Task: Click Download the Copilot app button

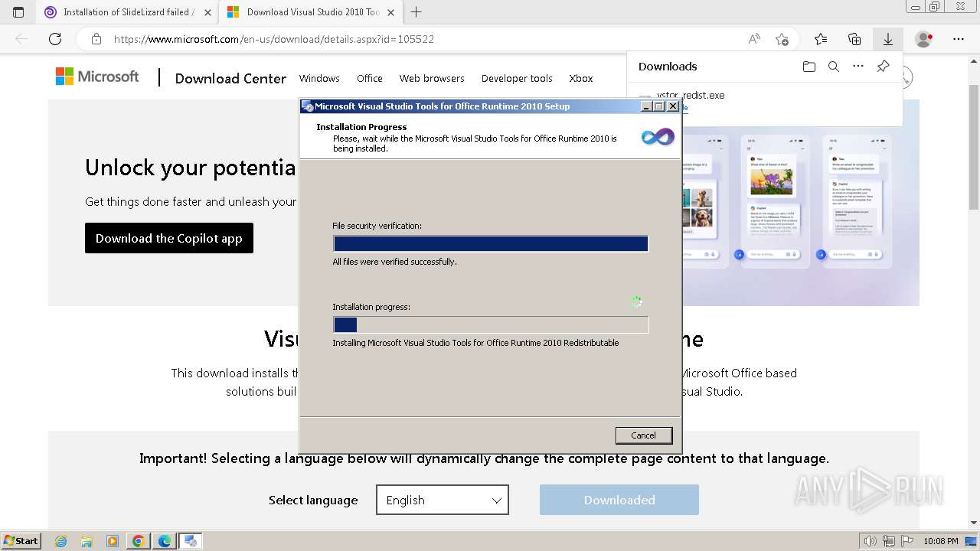Action: click(x=169, y=238)
